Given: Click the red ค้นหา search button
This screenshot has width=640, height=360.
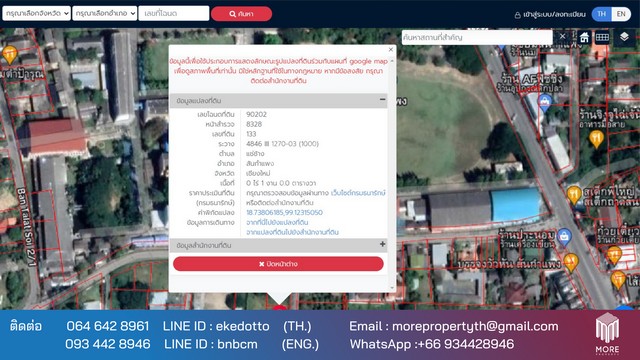Looking at the screenshot, I should pos(242,14).
